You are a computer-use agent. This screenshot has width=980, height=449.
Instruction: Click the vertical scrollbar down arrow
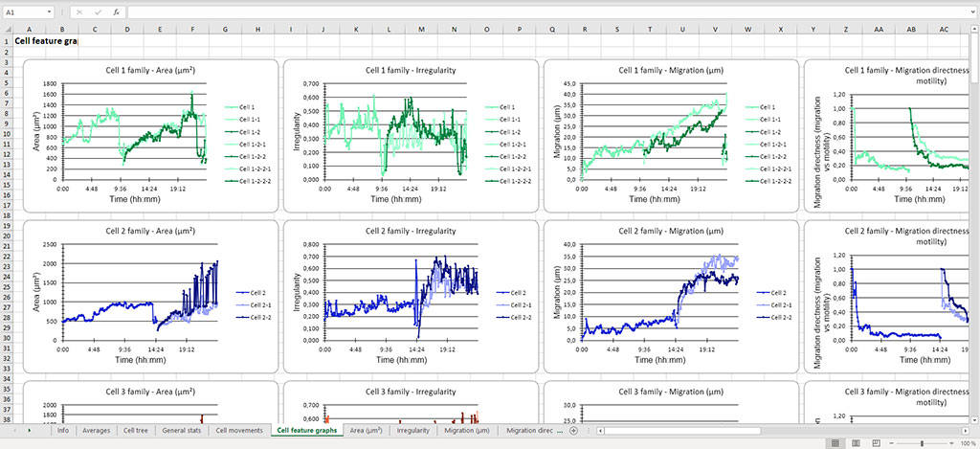975,419
